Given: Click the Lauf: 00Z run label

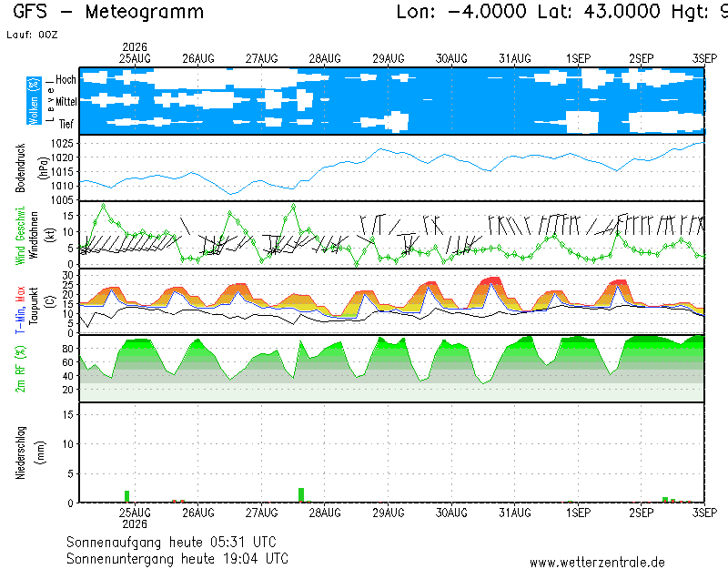Looking at the screenshot, I should pyautogui.click(x=32, y=35).
